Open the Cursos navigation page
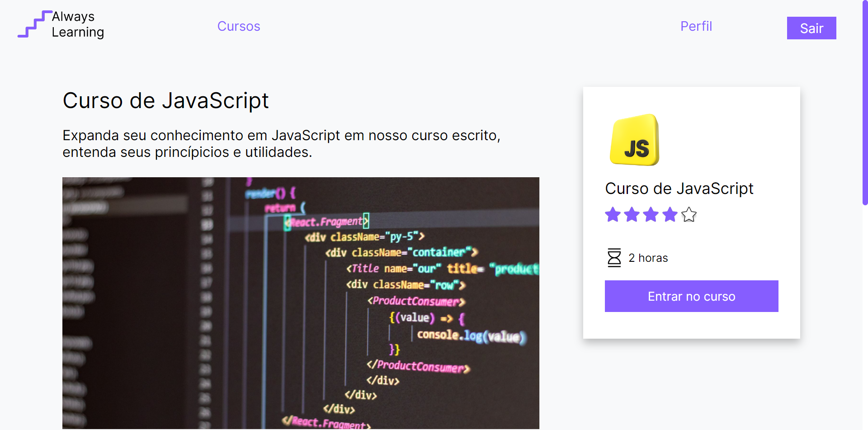The image size is (868, 430). click(x=239, y=26)
